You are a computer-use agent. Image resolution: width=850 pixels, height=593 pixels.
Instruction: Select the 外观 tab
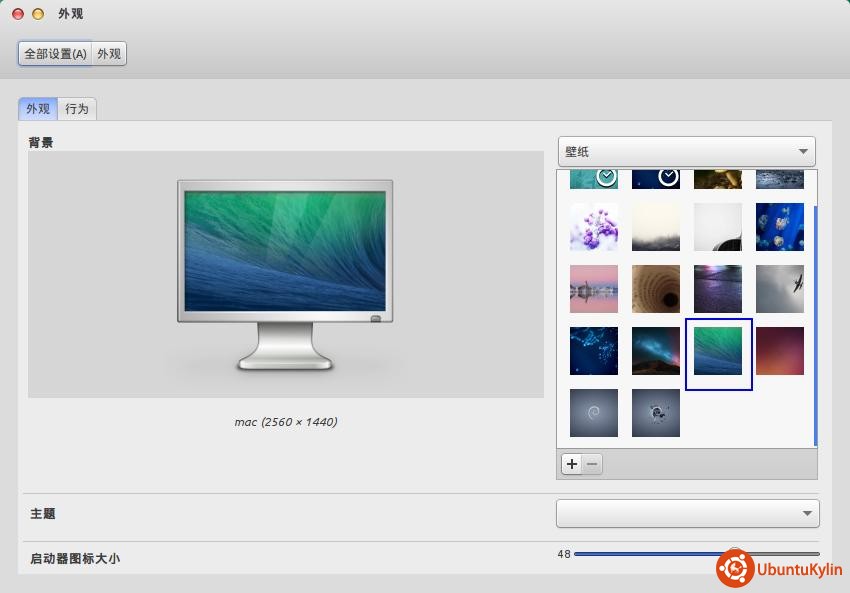[38, 109]
